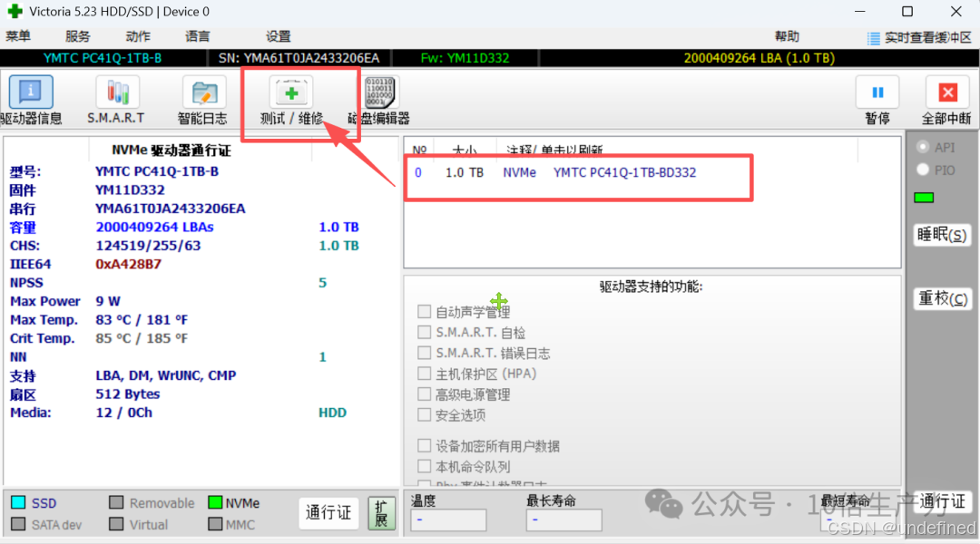
Task: Toggle the S.M.A.R.T. 错误日志 checkbox
Action: point(425,353)
